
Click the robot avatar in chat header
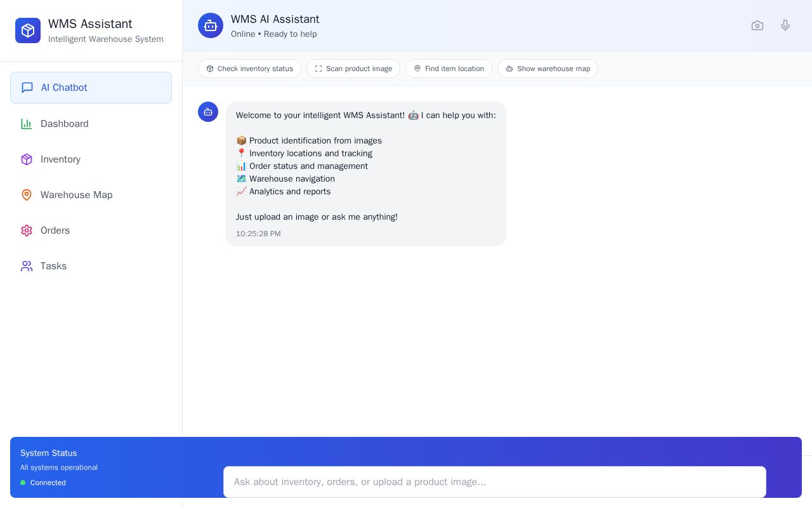tap(211, 25)
